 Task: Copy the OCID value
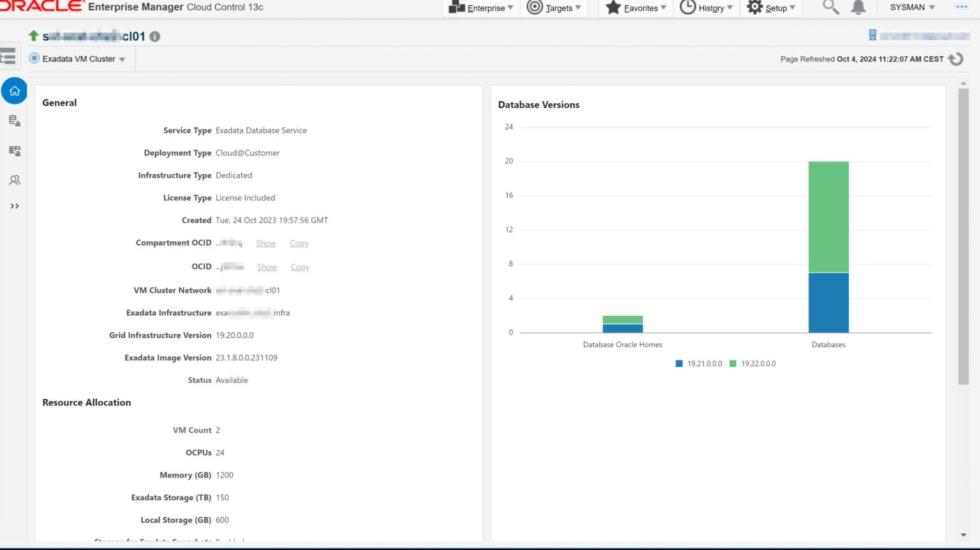click(300, 267)
